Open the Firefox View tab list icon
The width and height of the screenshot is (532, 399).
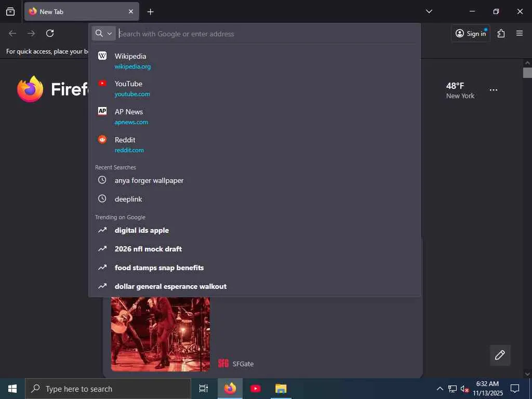pyautogui.click(x=10, y=11)
